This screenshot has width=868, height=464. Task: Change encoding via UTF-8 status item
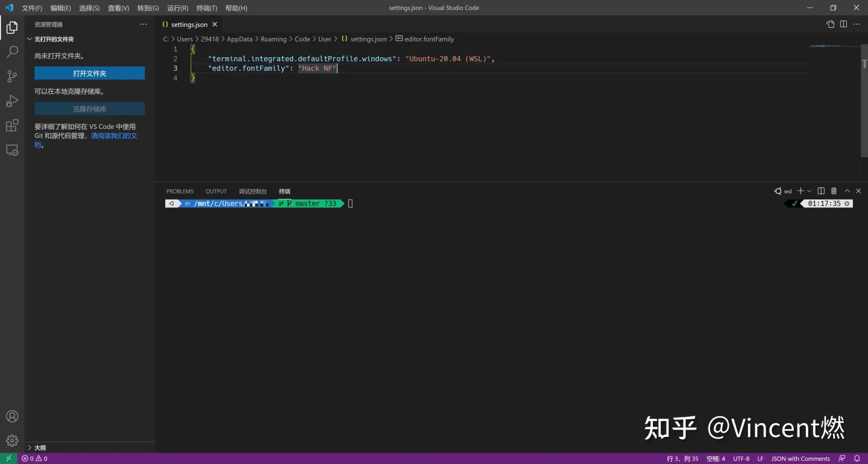(741, 459)
